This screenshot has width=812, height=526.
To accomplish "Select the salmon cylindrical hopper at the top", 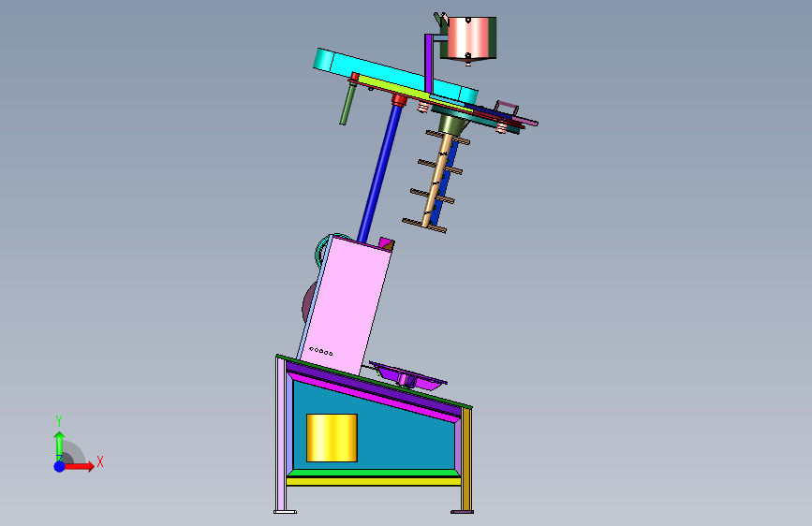I will [x=469, y=37].
